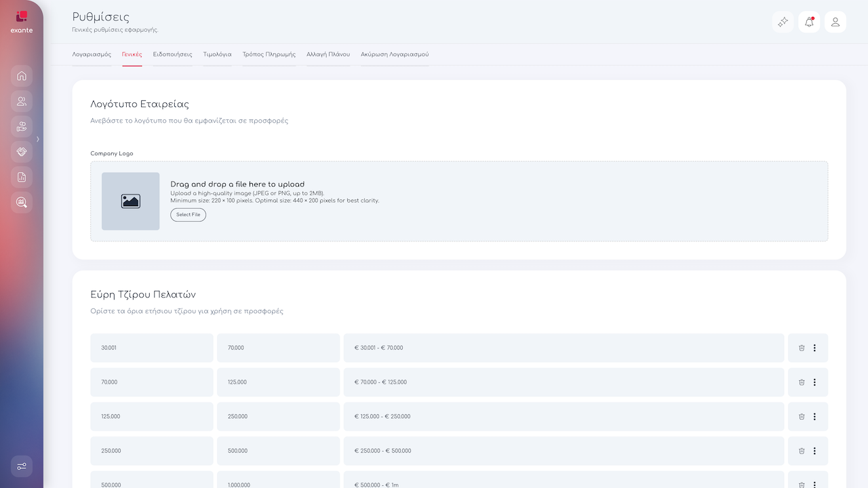Click the company logo image placeholder

(131, 201)
